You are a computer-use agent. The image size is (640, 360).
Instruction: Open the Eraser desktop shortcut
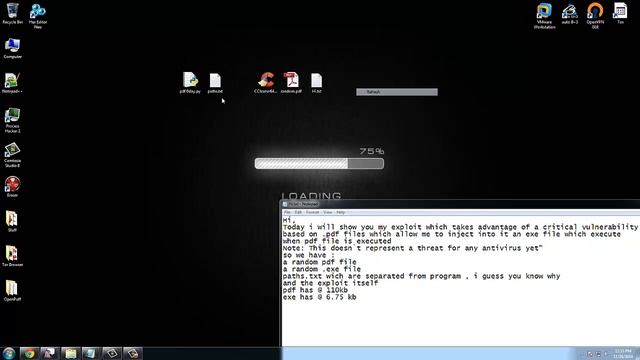[x=12, y=187]
